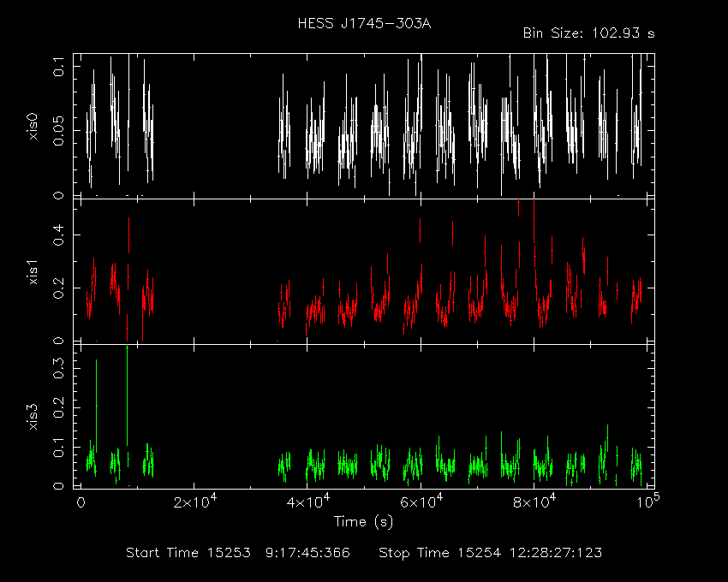Click the "Start Time 15253 9:17:45:366" text
This screenshot has height=582, width=728.
[238, 553]
